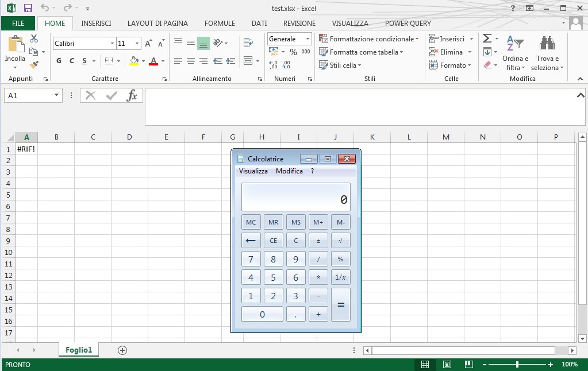Switch to Normal view in status bar
The width and height of the screenshot is (588, 371).
(425, 364)
